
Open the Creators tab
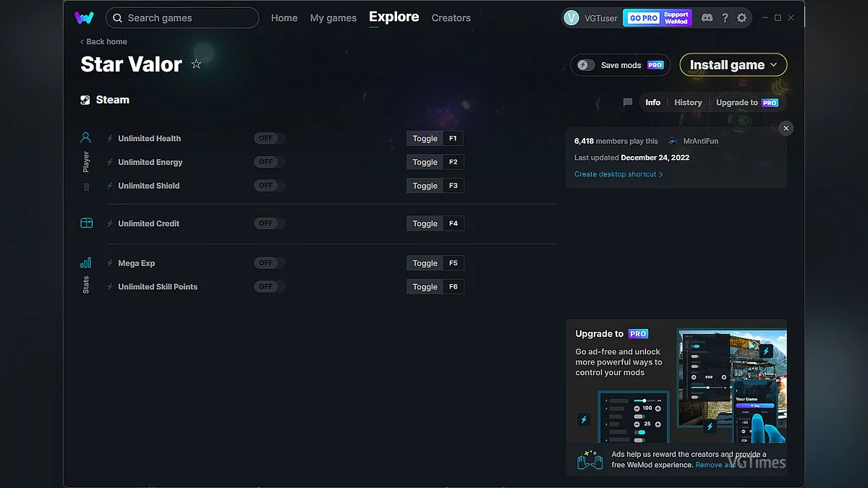pos(451,18)
